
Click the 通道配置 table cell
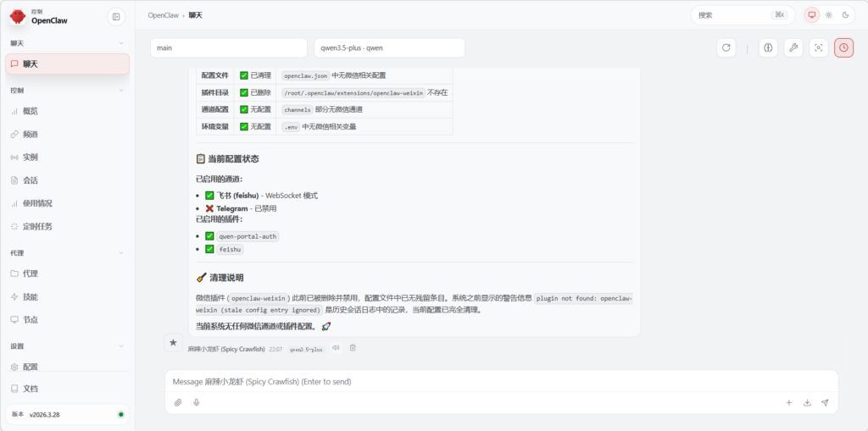tap(214, 109)
